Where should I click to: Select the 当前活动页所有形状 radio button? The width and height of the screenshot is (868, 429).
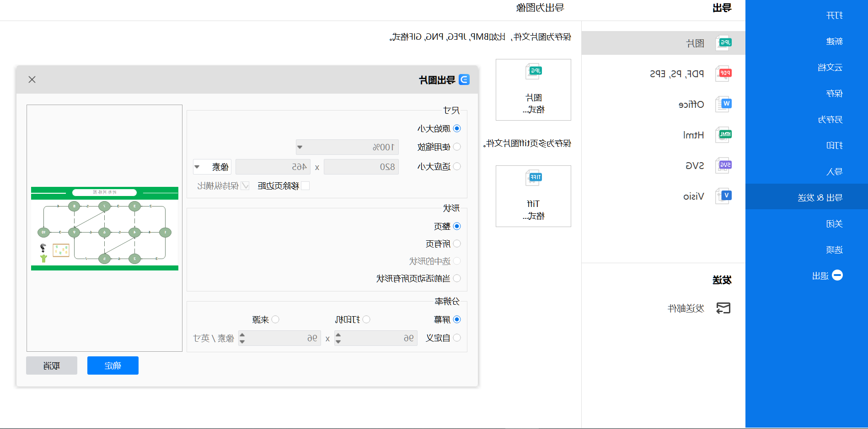coord(457,278)
